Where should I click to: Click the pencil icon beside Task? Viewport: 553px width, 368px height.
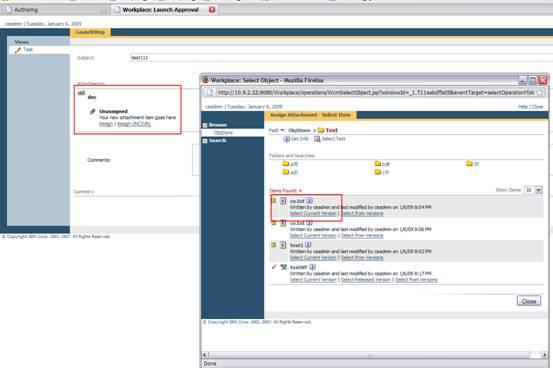(18, 50)
